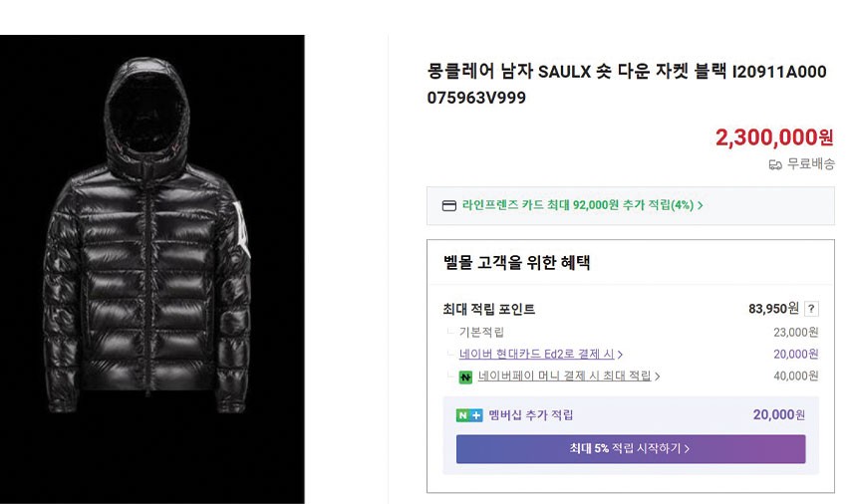Image resolution: width=857 pixels, height=504 pixels.
Task: Click the 최대 적립 포인트 heading
Action: (x=489, y=310)
